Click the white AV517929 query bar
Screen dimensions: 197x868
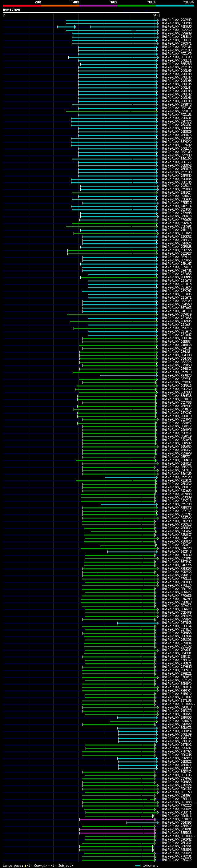(x=81, y=13)
